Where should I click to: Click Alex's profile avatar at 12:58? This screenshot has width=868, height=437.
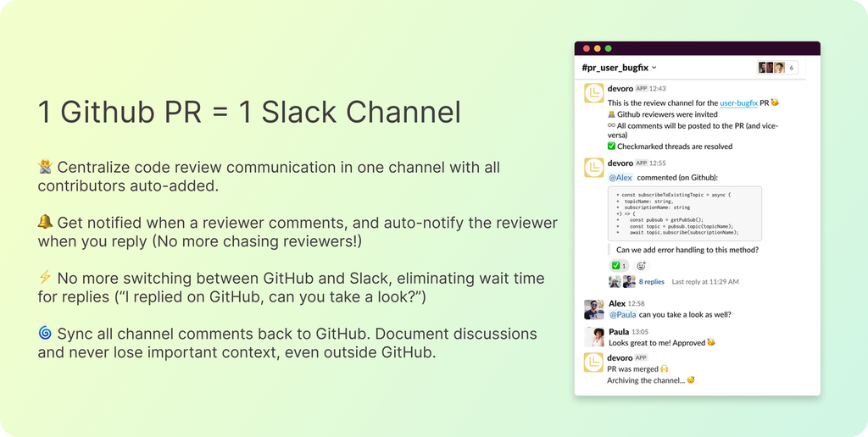594,309
